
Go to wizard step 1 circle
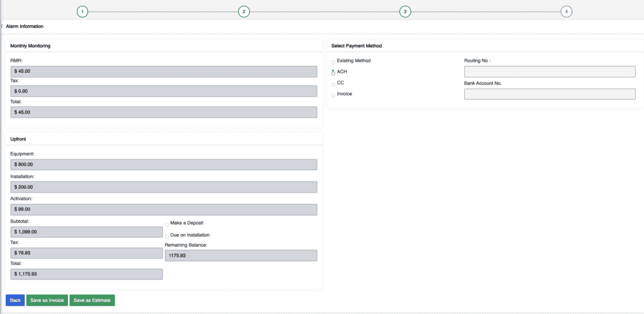point(82,12)
